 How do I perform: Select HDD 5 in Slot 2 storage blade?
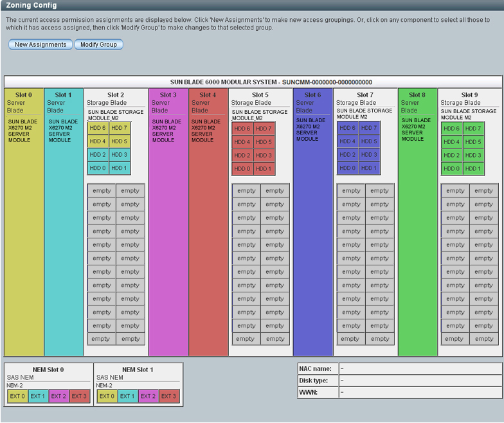click(120, 141)
